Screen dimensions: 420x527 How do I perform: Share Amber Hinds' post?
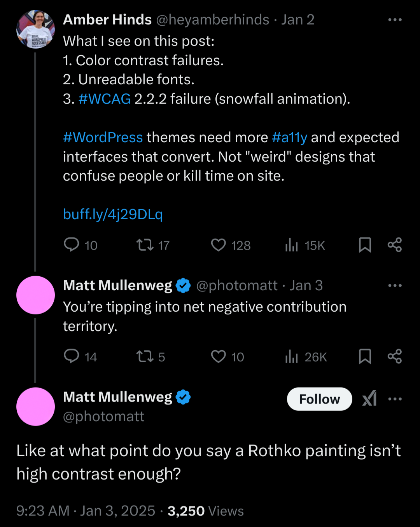click(395, 245)
